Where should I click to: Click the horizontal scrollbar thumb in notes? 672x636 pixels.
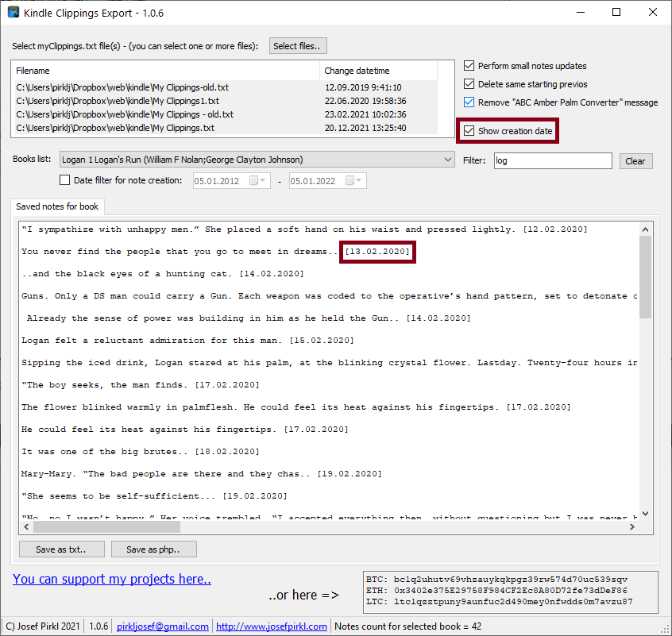(106, 526)
